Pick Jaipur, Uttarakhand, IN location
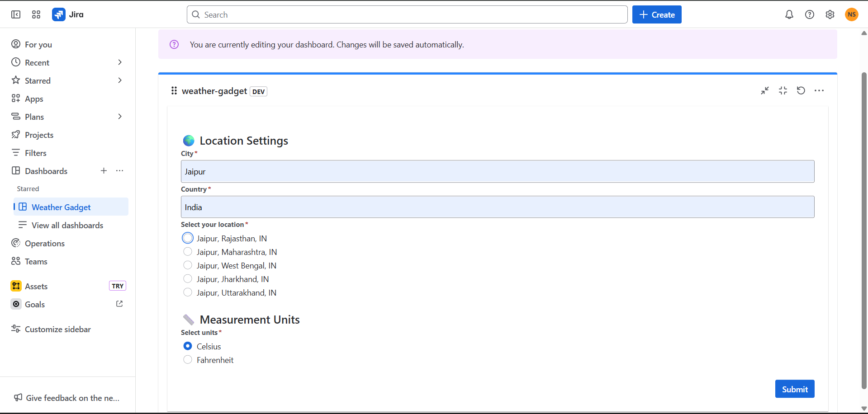This screenshot has height=414, width=868. tap(188, 292)
